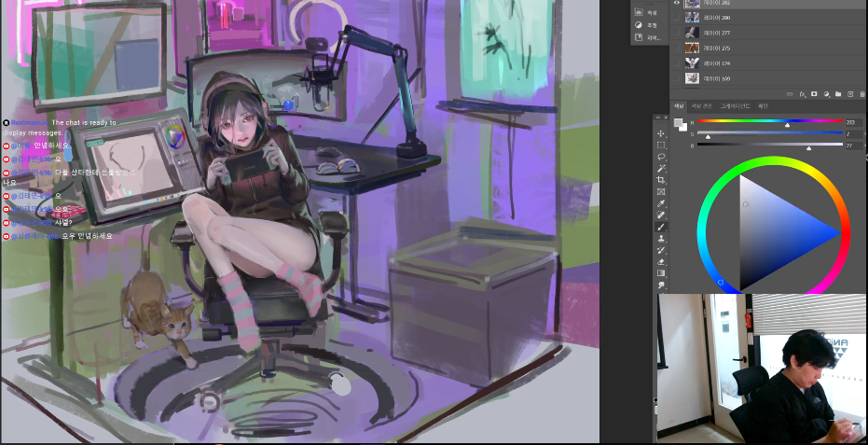Click the hue ring marker on the color wheel
This screenshot has height=445, width=868.
tap(721, 283)
